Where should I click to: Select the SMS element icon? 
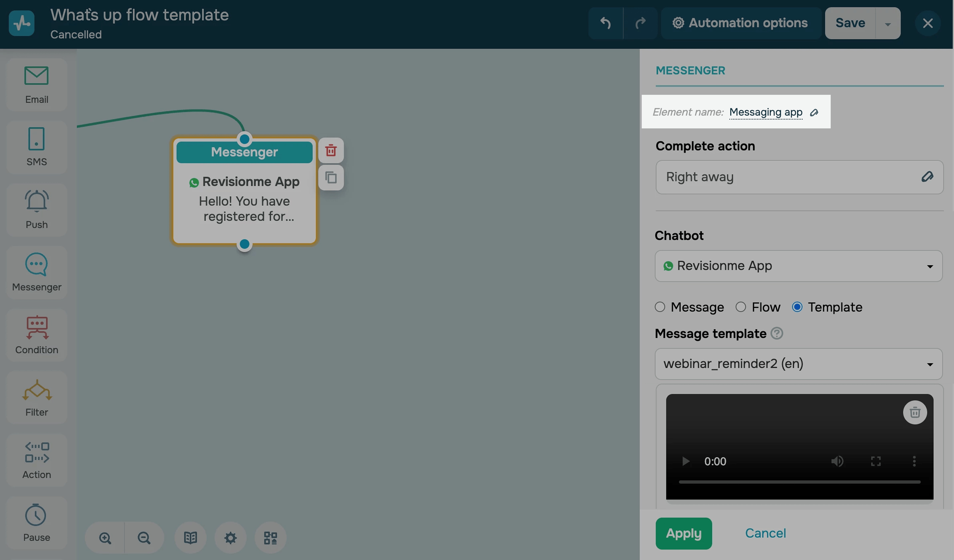click(x=36, y=147)
